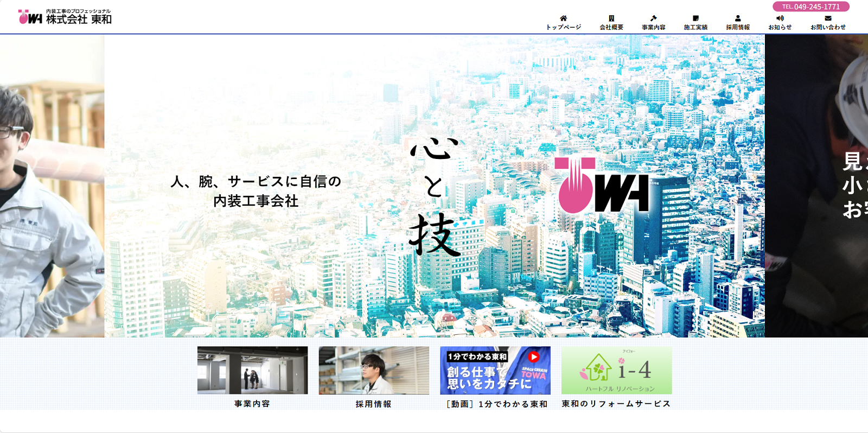Viewport: 868px width, 433px height.
Task: Open the トップページ menu item
Action: [563, 27]
